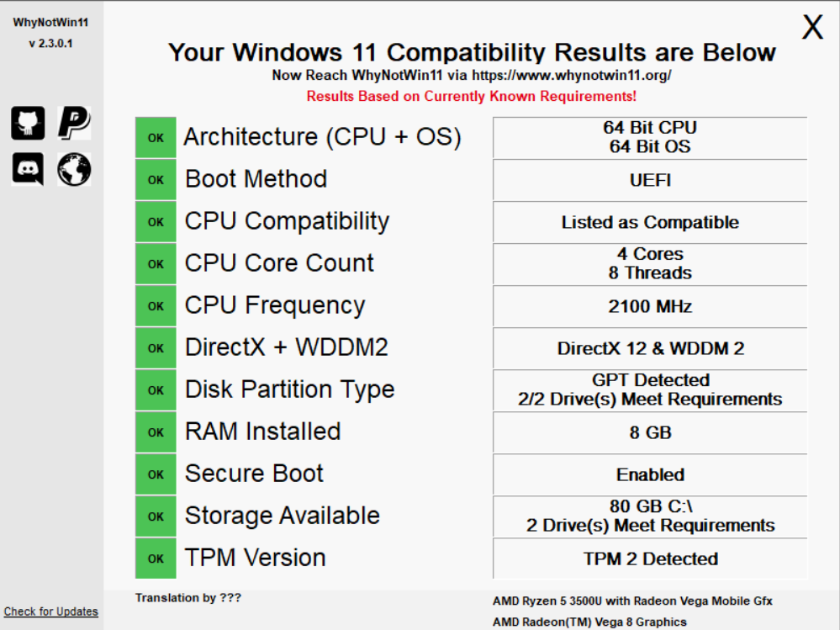Click the v 2.3.0.1 version text
This screenshot has height=630, width=840.
(x=50, y=44)
